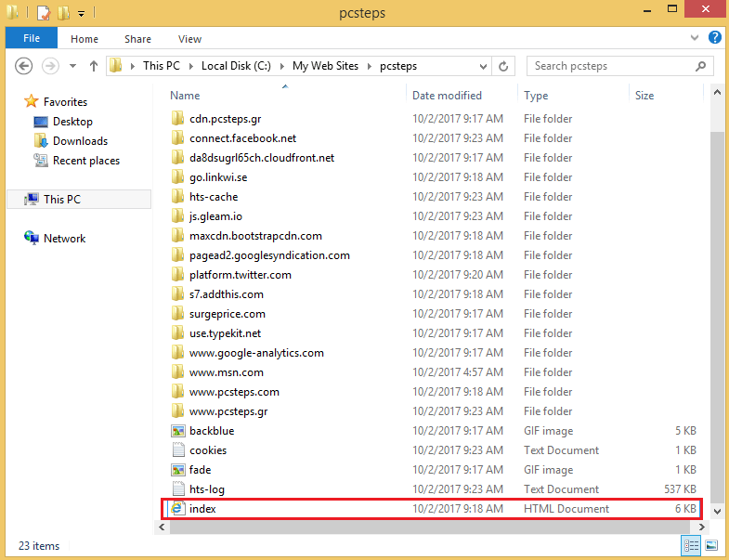Go back with the Back arrow button
This screenshot has height=560, width=729.
coord(24,66)
